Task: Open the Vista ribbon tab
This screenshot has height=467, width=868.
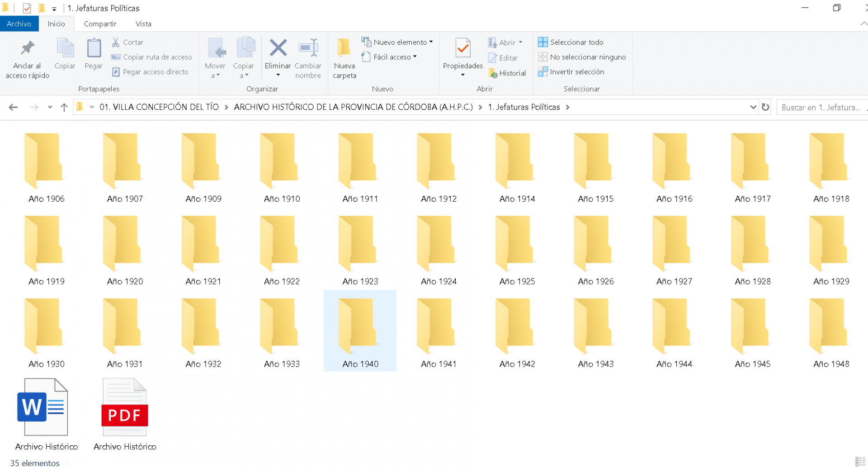Action: pyautogui.click(x=143, y=24)
